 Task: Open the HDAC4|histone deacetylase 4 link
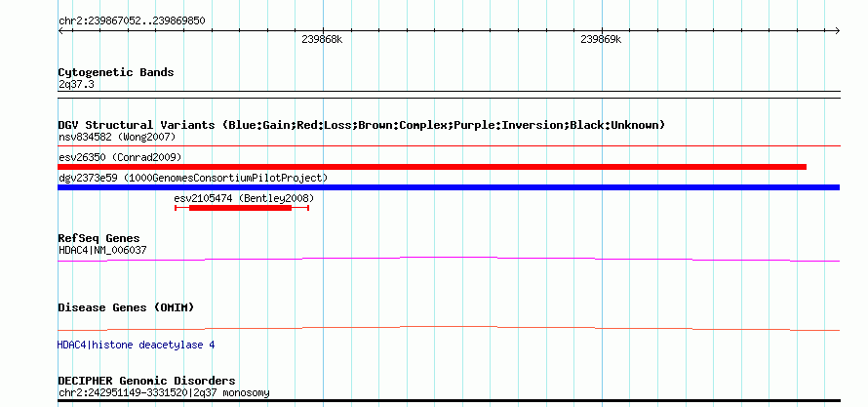point(137,345)
